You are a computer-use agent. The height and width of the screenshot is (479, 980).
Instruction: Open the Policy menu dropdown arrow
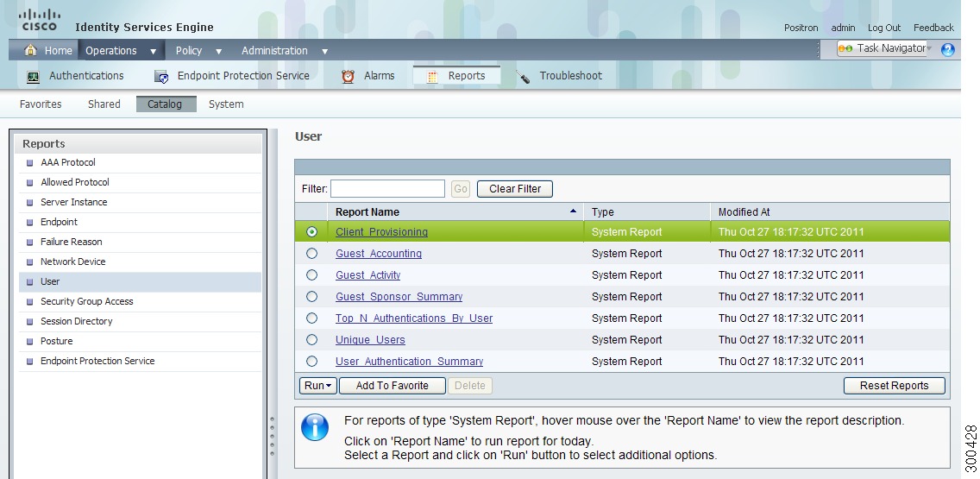218,51
